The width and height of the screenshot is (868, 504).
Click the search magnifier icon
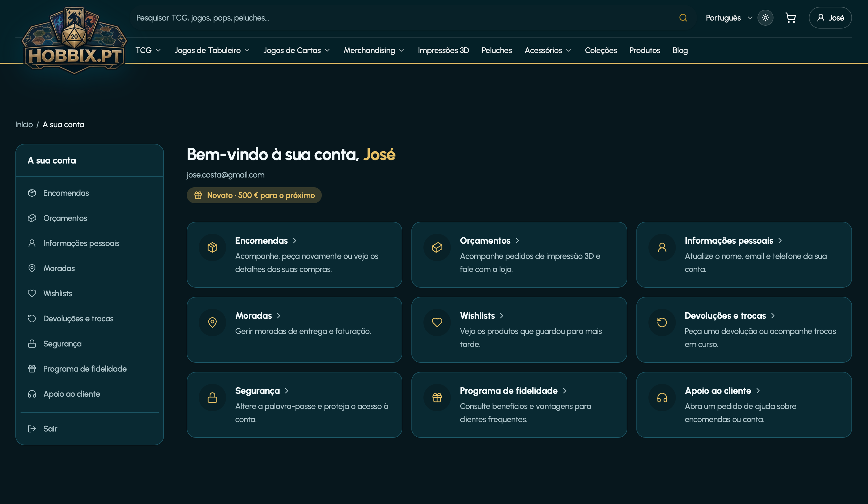click(x=683, y=18)
